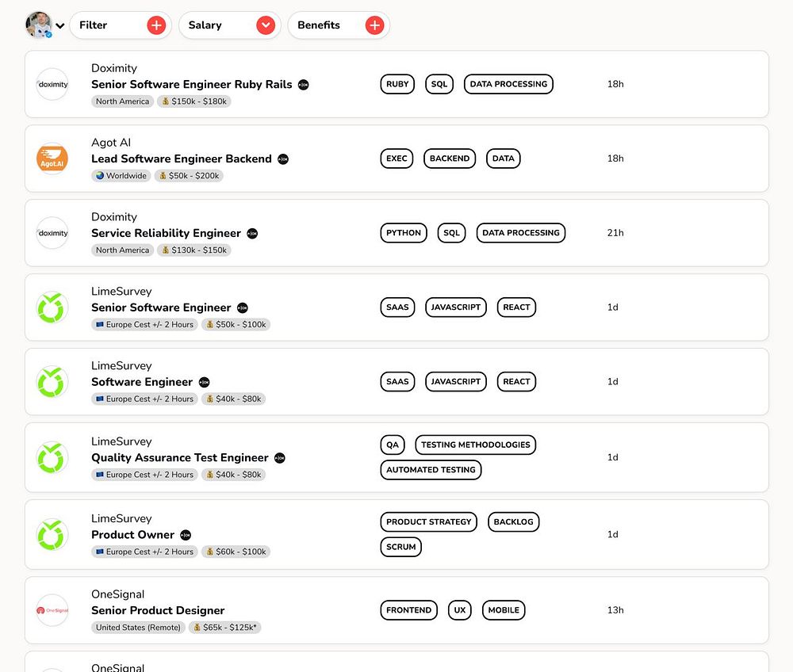This screenshot has height=672, width=793.
Task: Select the BACKLOG tag
Action: click(513, 522)
